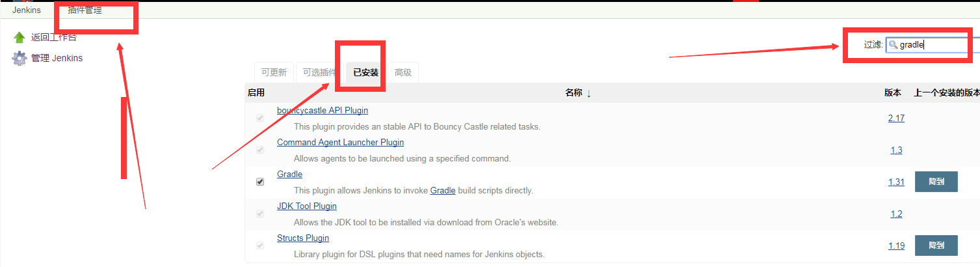Click version 1.3 link

[x=896, y=150]
